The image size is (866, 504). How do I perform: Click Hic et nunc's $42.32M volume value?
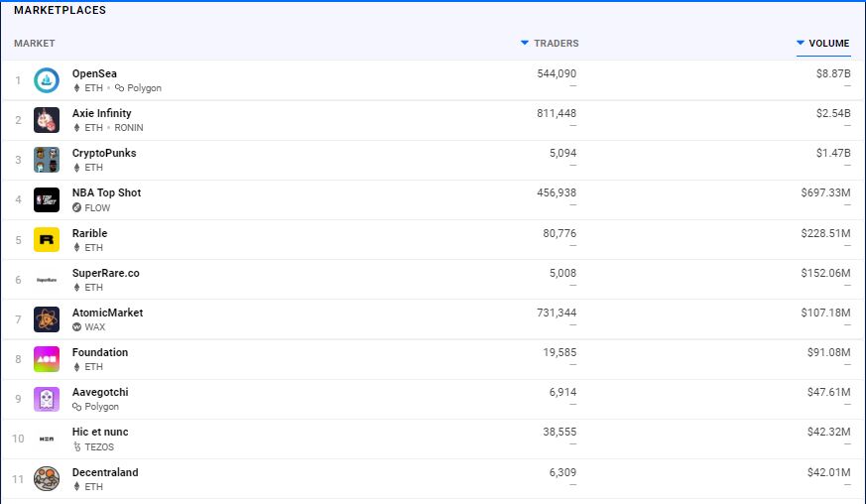pos(828,433)
